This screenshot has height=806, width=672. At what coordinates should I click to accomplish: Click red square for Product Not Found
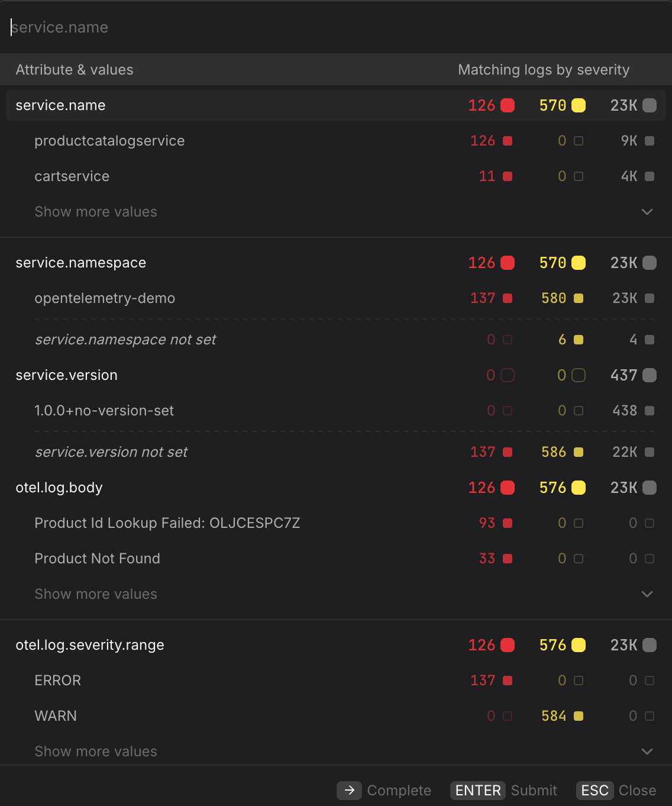[x=508, y=559]
